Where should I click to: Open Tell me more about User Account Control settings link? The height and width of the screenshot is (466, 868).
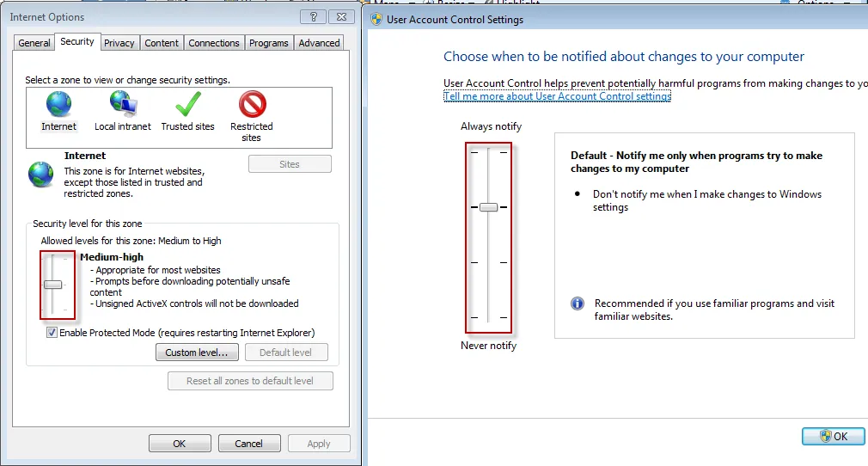(x=558, y=96)
